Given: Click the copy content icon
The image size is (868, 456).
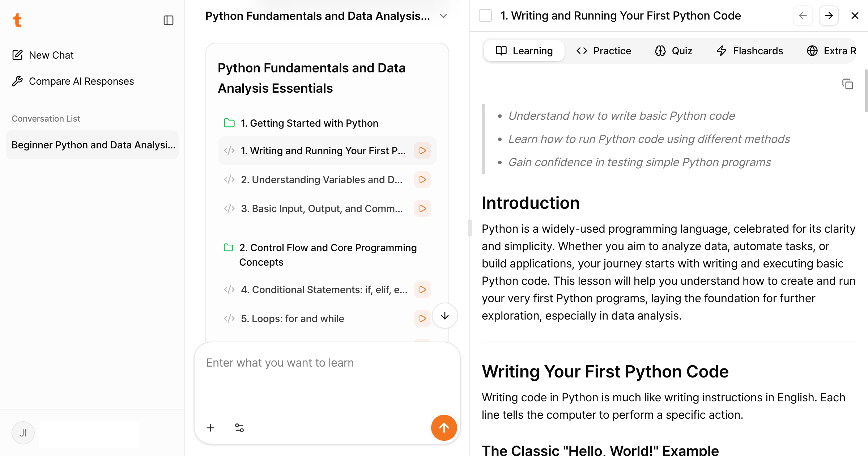Looking at the screenshot, I should pos(847,84).
